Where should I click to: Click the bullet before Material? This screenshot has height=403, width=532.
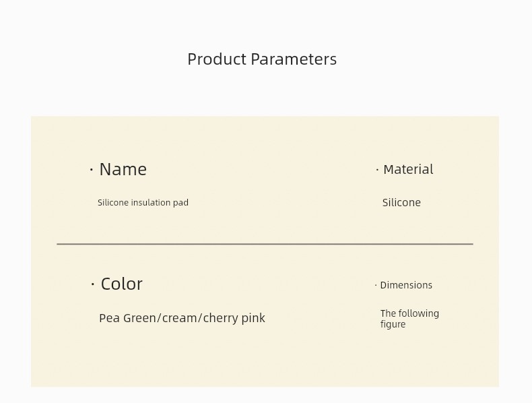coord(377,169)
